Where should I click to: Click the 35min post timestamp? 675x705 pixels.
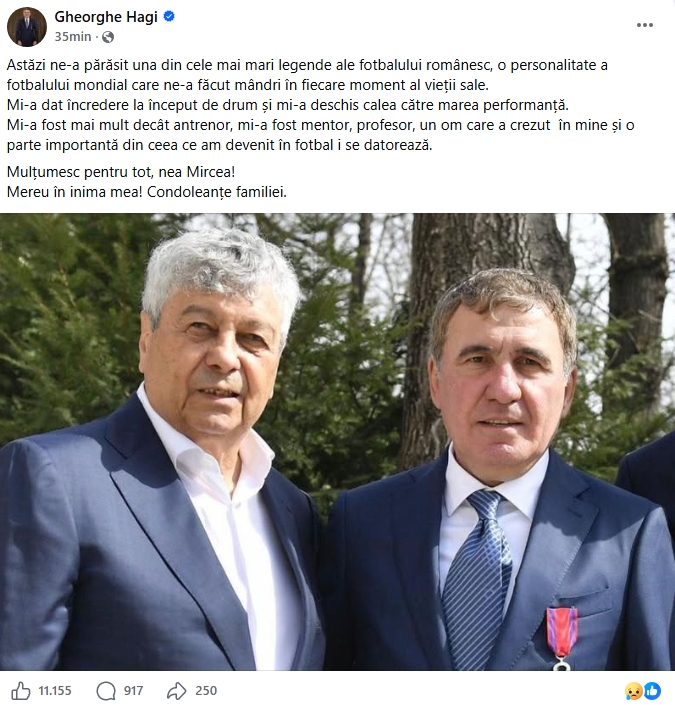pos(73,36)
